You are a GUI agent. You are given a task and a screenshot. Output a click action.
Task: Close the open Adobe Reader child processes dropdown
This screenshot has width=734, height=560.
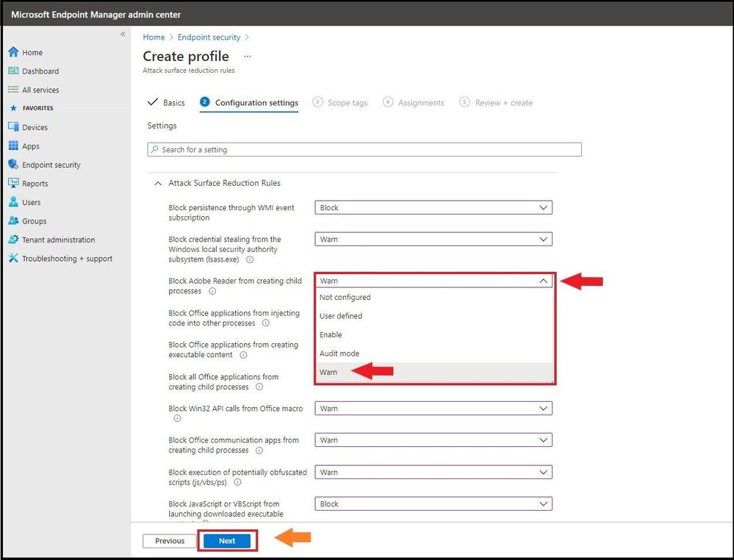click(433, 281)
